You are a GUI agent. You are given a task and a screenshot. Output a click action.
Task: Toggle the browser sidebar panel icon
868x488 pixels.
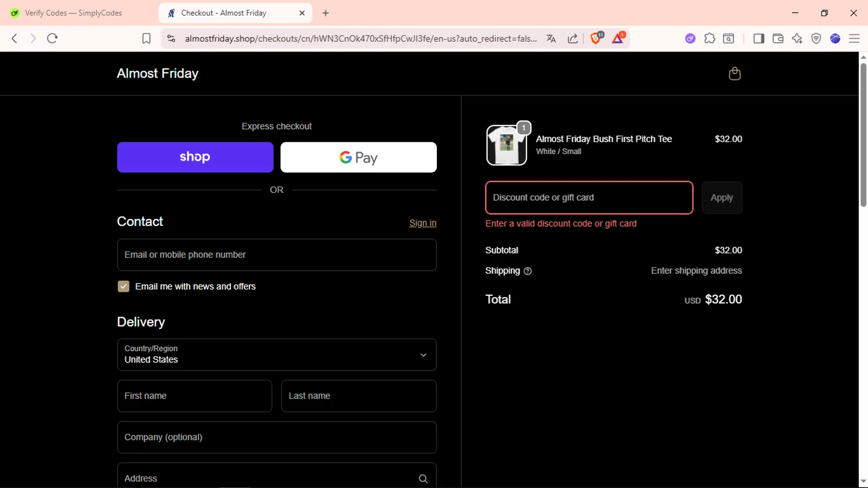click(759, 38)
